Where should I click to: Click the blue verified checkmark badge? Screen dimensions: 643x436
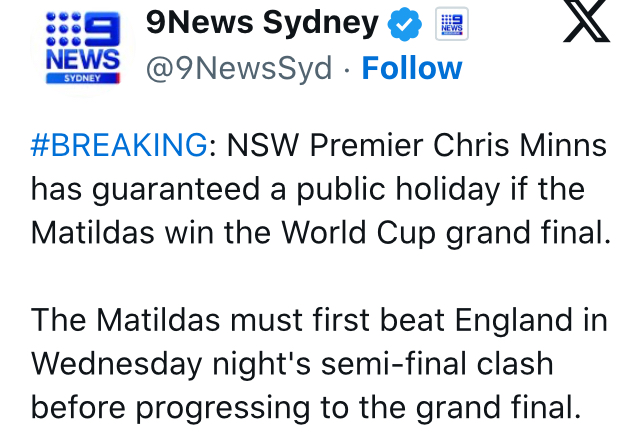[x=405, y=25]
